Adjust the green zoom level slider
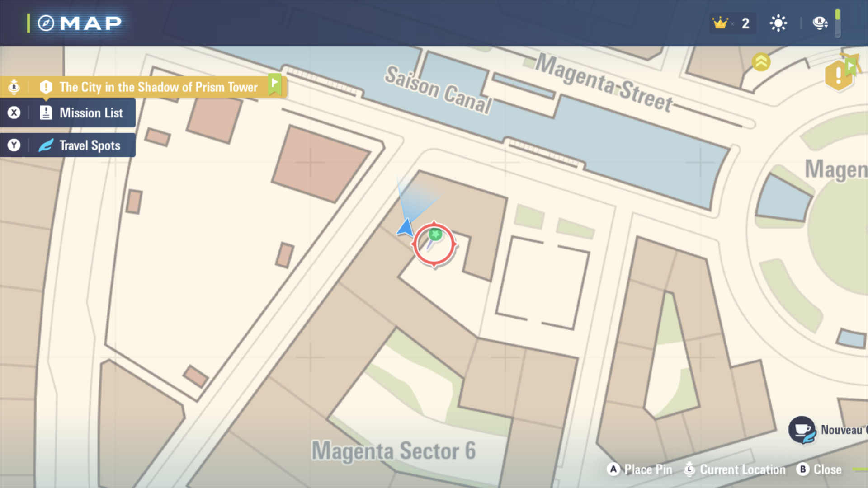The image size is (868, 488). click(x=837, y=23)
